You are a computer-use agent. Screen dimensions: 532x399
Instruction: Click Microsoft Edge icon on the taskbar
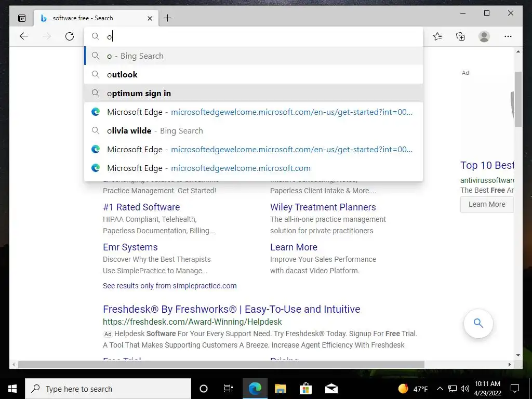[x=255, y=389]
